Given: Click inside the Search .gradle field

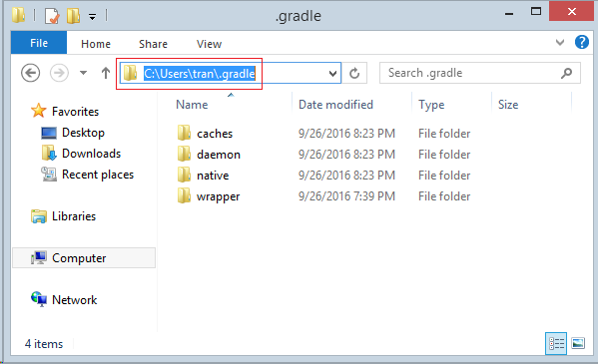Looking at the screenshot, I should click(471, 73).
